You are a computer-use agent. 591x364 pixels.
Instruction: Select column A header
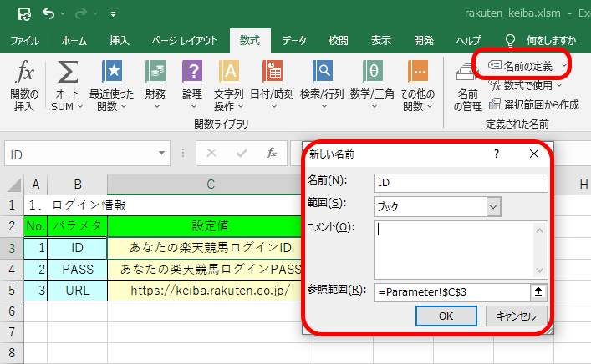click(36, 185)
